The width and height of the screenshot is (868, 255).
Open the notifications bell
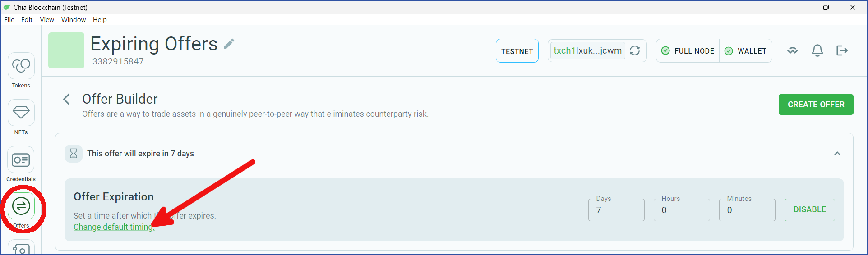pos(817,50)
